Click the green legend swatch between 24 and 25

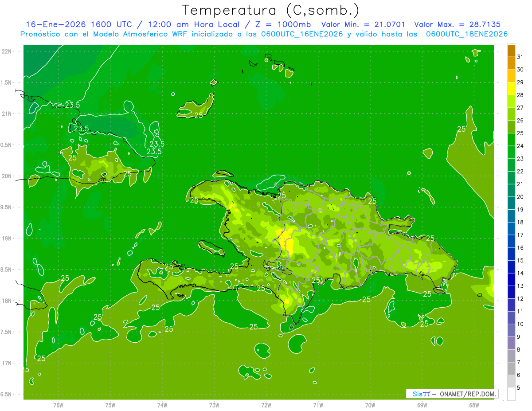point(511,140)
